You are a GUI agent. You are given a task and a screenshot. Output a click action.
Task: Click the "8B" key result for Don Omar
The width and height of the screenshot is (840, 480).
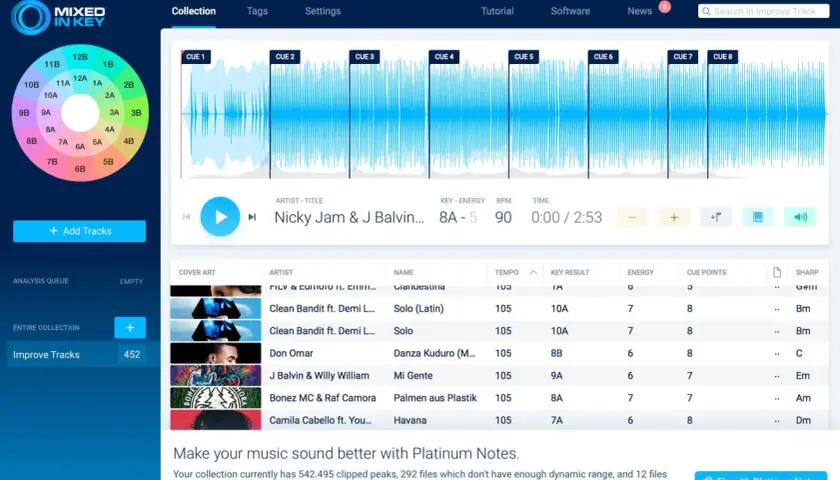[557, 353]
